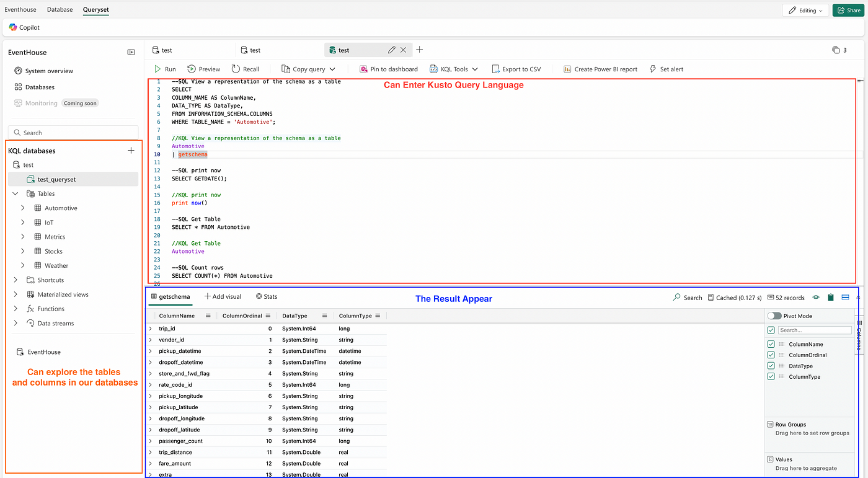Open the Editing mode dropdown
Viewport: 868px width, 478px height.
[806, 10]
